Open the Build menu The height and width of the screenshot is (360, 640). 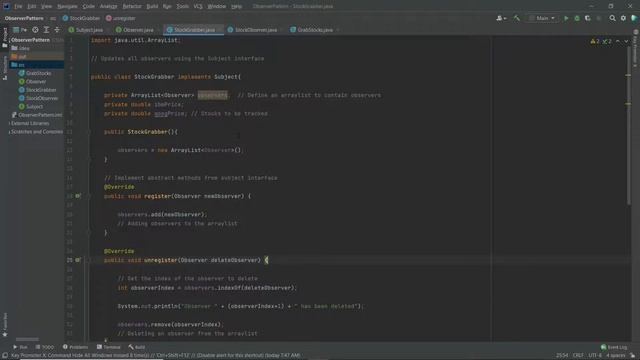152,6
